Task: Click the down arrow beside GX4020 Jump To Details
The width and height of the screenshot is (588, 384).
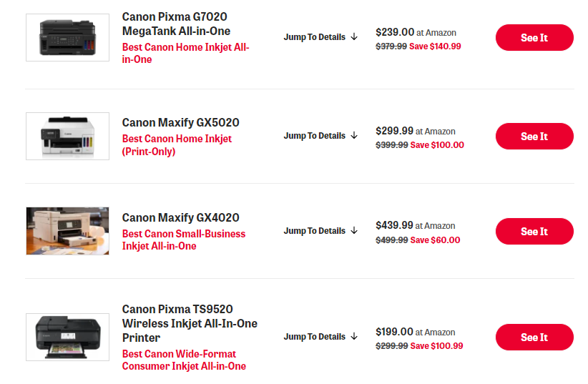Action: (354, 231)
